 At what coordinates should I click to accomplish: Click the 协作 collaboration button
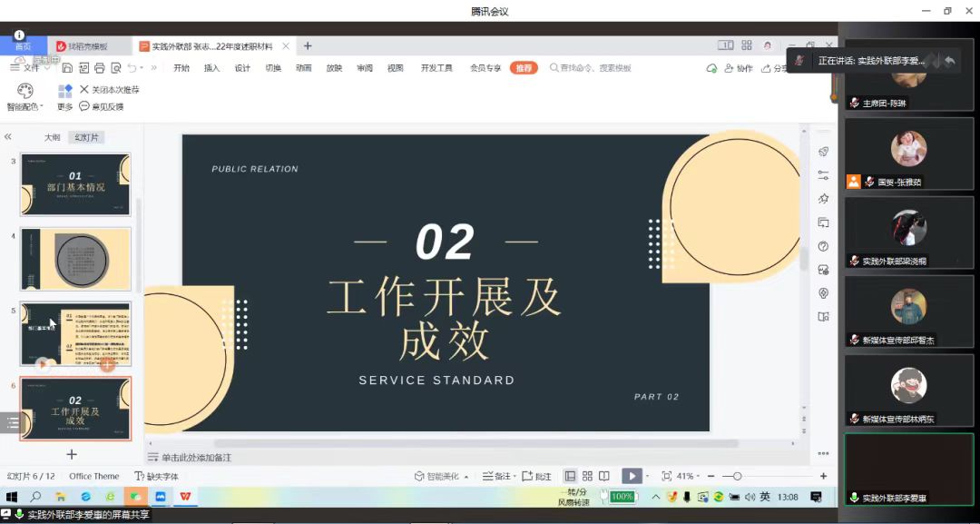pos(738,68)
